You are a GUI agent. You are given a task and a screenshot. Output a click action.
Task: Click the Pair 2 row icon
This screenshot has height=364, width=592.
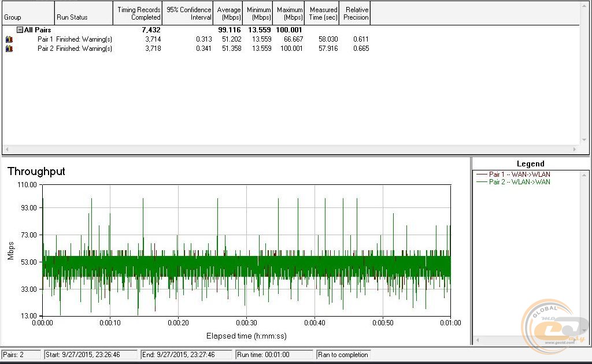click(x=9, y=49)
